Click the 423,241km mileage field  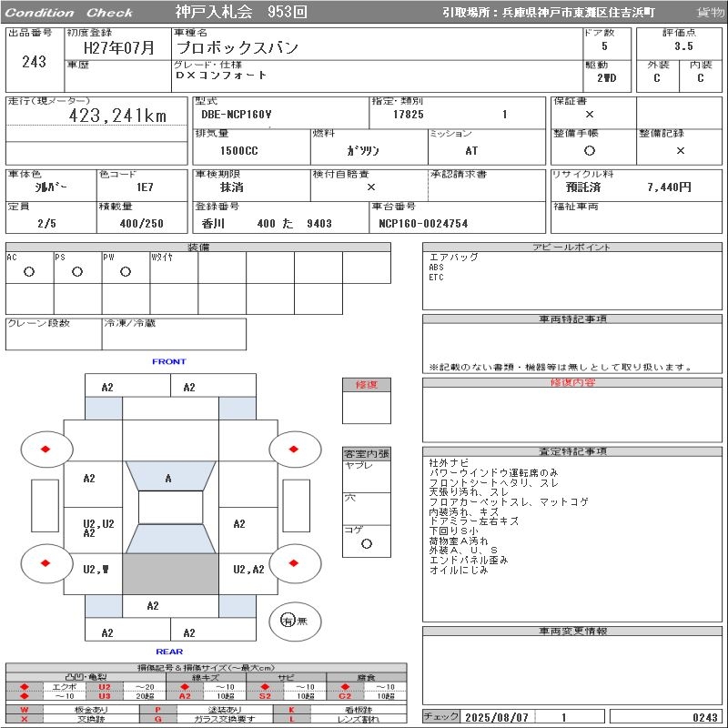point(118,116)
